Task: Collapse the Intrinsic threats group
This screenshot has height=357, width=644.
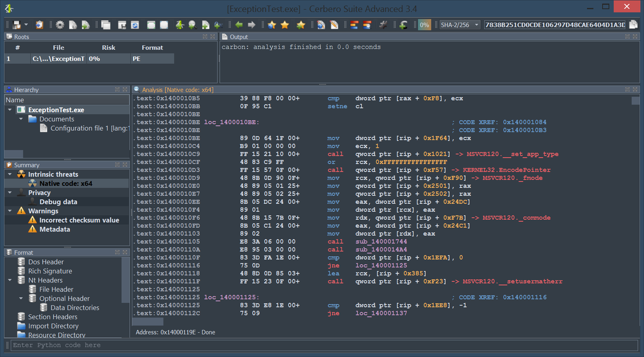Action: tap(10, 174)
